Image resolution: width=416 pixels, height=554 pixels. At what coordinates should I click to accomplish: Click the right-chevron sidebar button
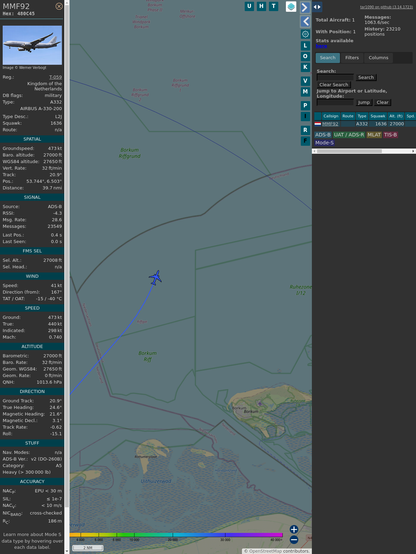click(305, 7)
